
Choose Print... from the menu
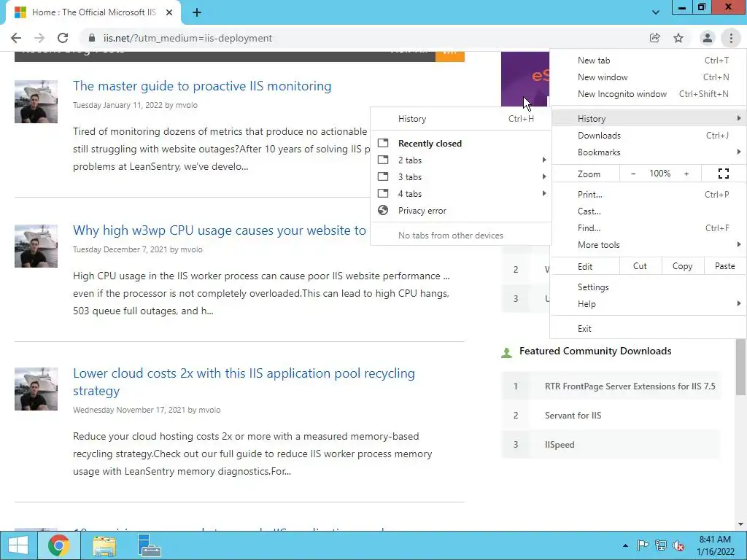648,194
